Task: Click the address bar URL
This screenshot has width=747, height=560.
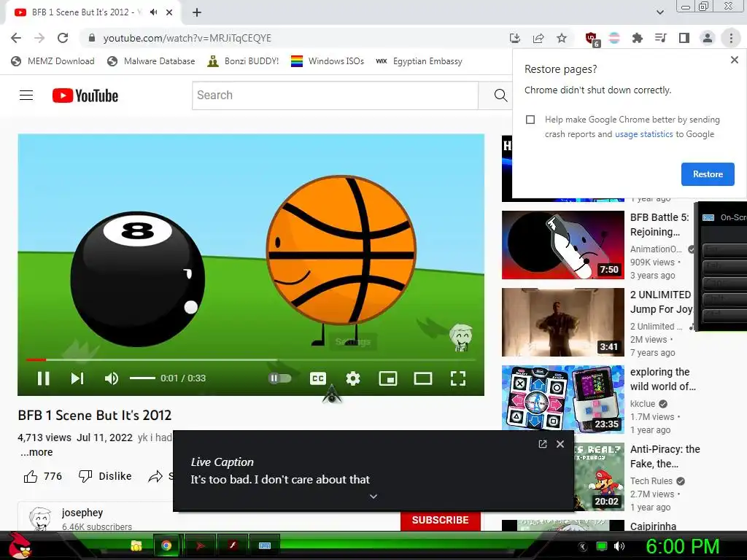Action: tap(187, 38)
